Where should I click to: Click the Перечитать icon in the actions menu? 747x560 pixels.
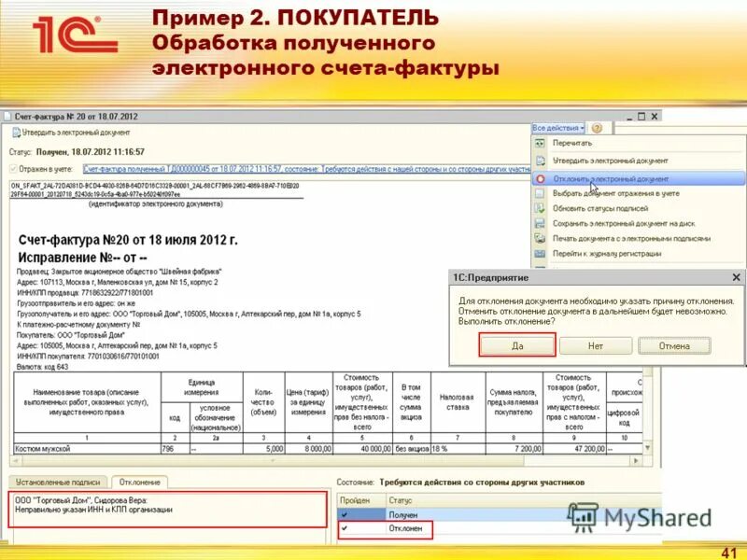(x=540, y=144)
